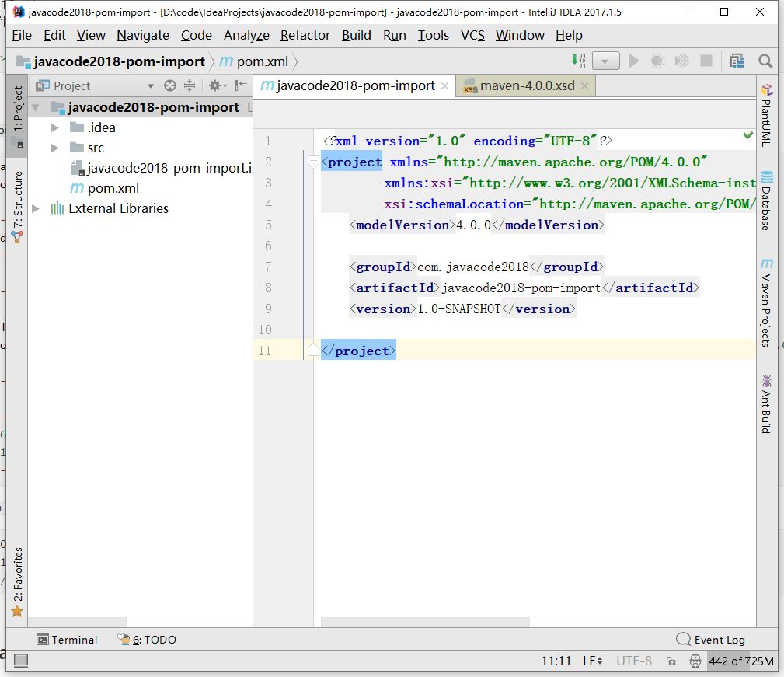Open the Project Structure dialog icon
This screenshot has height=677, width=784.
pyautogui.click(x=736, y=61)
